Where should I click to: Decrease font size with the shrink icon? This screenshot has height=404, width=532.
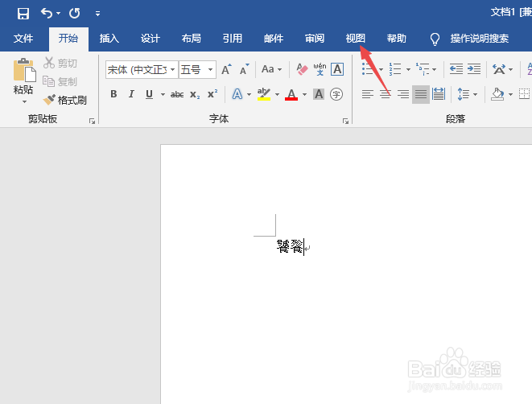(245, 69)
